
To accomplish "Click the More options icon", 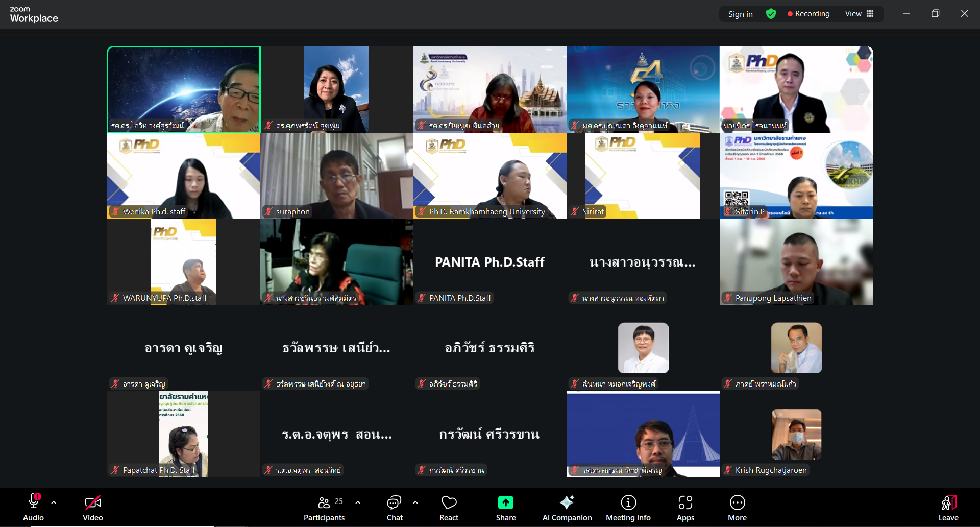I will [737, 503].
